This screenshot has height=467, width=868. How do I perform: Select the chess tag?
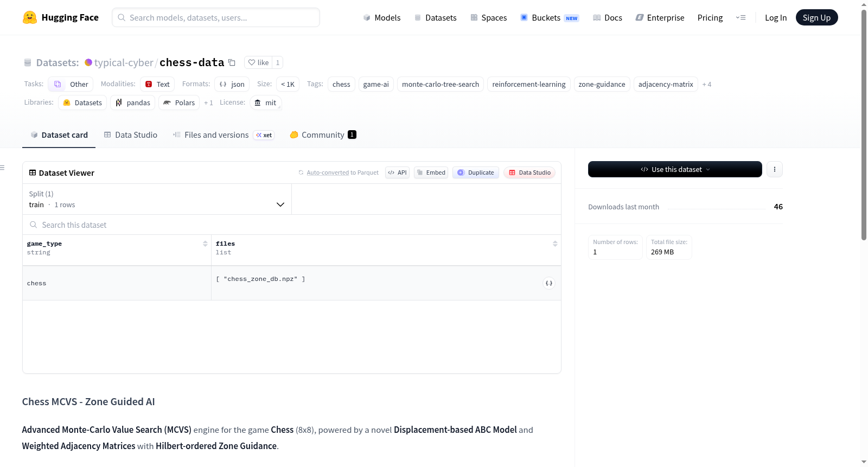coord(341,84)
